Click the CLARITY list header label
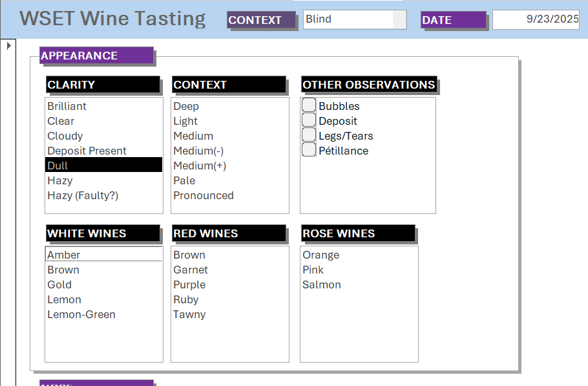This screenshot has height=386, width=588. [x=103, y=85]
